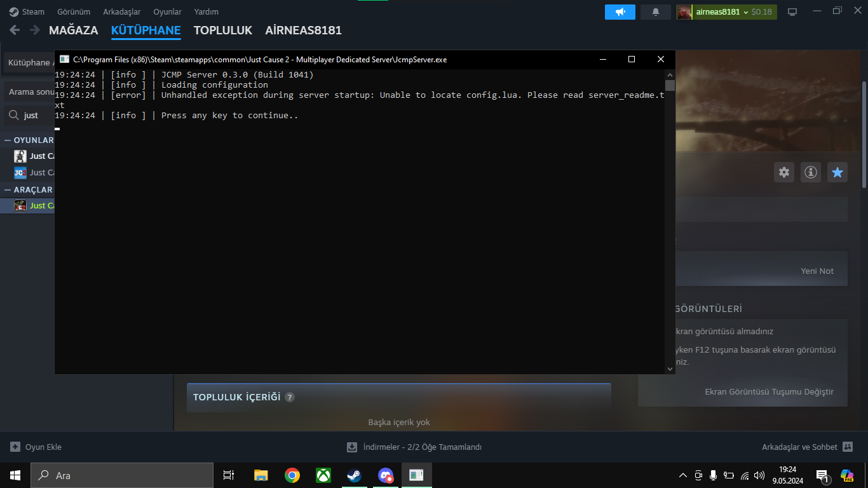Click the console window scrollbar thumb

tap(670, 85)
